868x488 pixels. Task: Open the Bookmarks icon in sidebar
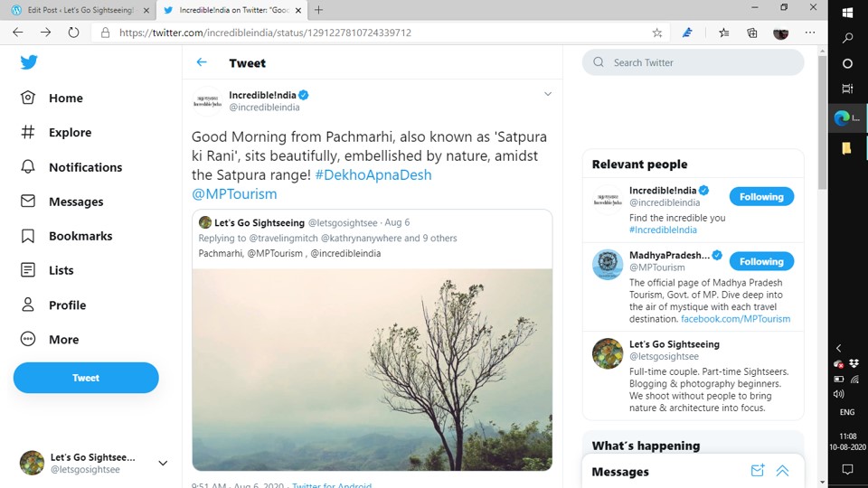[29, 236]
